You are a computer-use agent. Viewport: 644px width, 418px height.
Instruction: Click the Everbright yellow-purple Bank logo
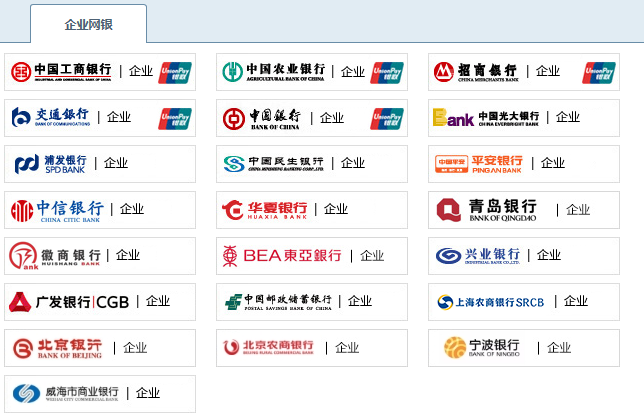pos(453,117)
